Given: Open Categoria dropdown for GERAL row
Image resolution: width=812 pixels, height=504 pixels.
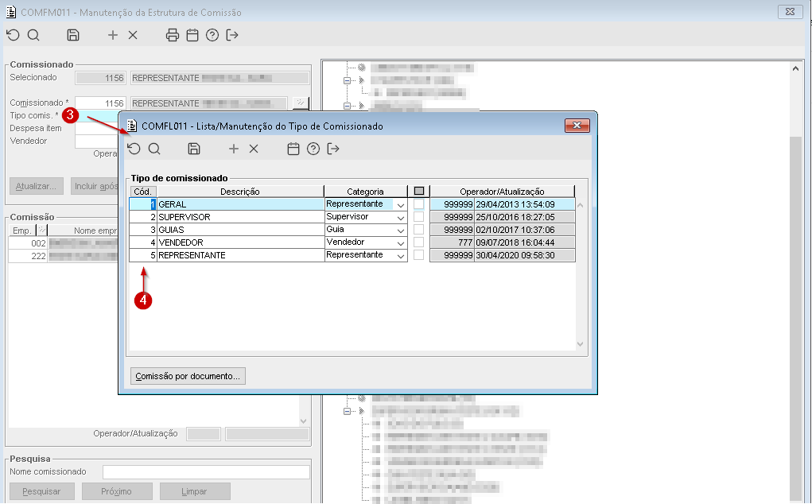Looking at the screenshot, I should [400, 205].
